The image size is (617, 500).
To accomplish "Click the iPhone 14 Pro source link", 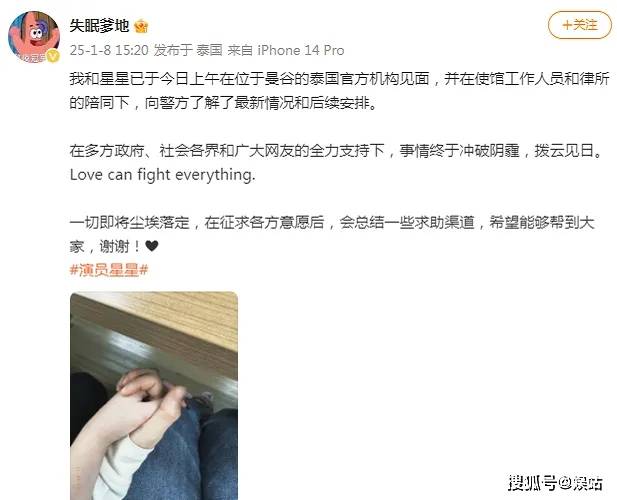I will click(x=301, y=50).
